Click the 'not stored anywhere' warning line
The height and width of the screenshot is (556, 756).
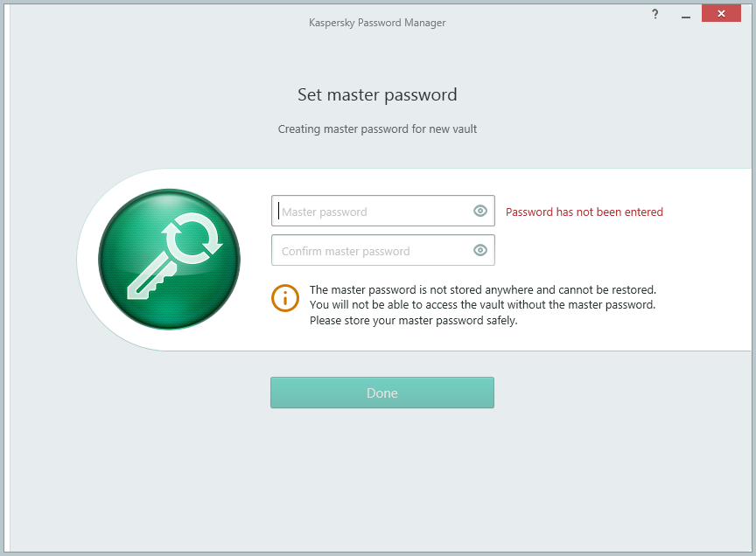[482, 289]
